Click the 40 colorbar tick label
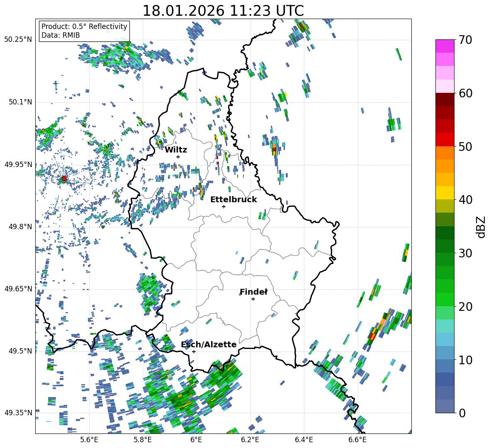This screenshot has height=448, width=491. (465, 200)
